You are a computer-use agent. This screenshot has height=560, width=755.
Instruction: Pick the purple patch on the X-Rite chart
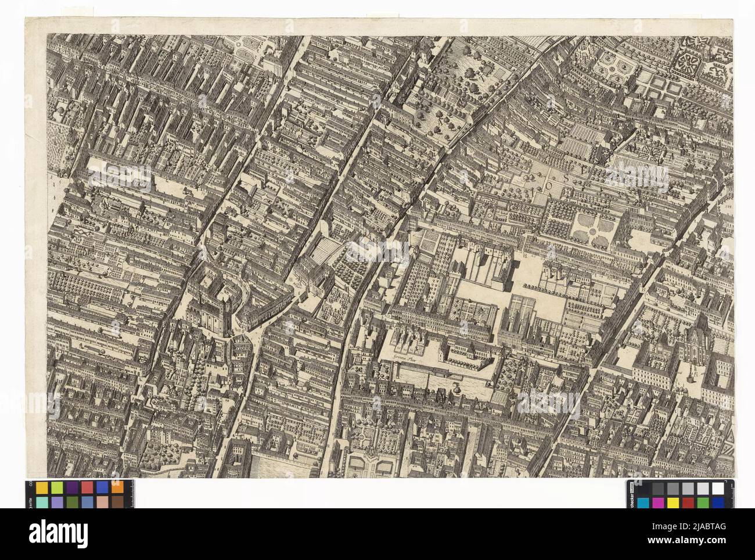73,487
